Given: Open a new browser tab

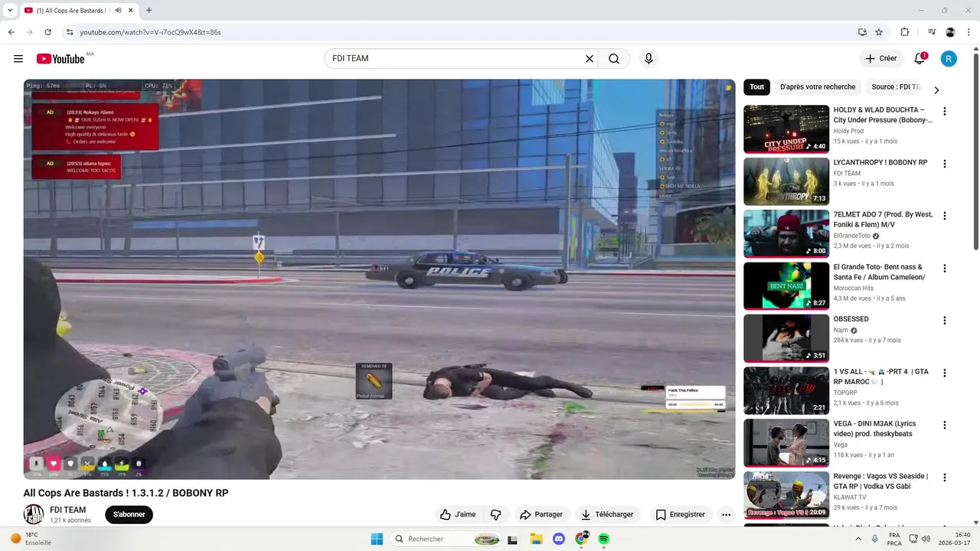Looking at the screenshot, I should click(x=149, y=11).
